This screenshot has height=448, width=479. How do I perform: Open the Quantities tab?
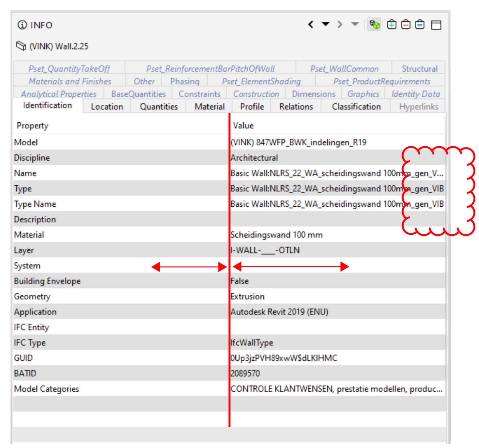tap(159, 107)
